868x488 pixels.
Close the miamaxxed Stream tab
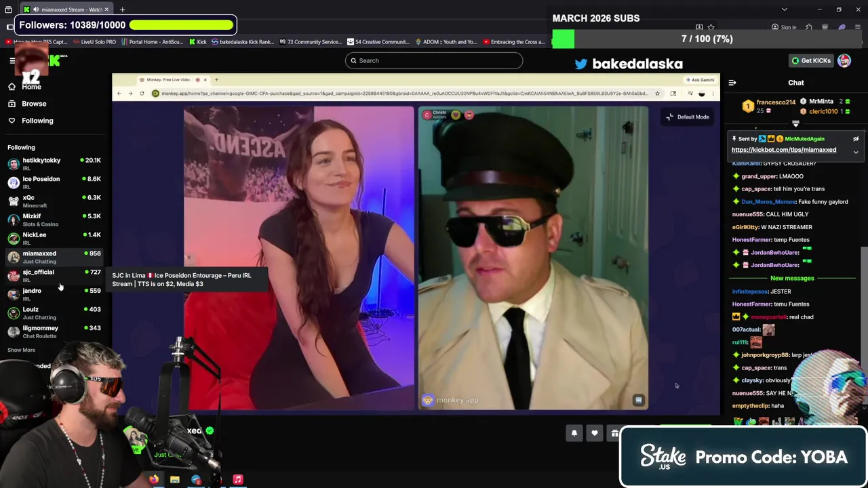(106, 9)
